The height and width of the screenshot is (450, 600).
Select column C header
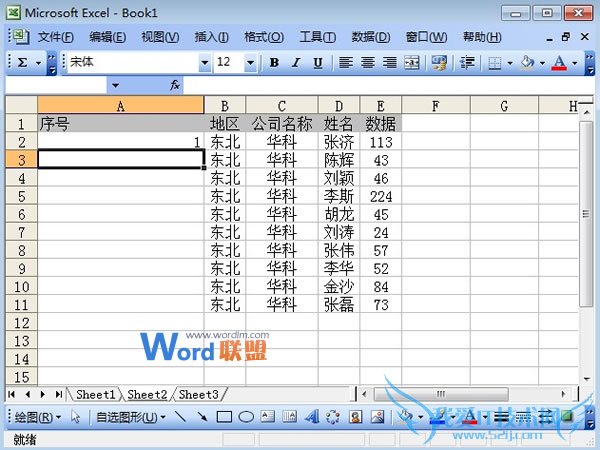pyautogui.click(x=282, y=106)
